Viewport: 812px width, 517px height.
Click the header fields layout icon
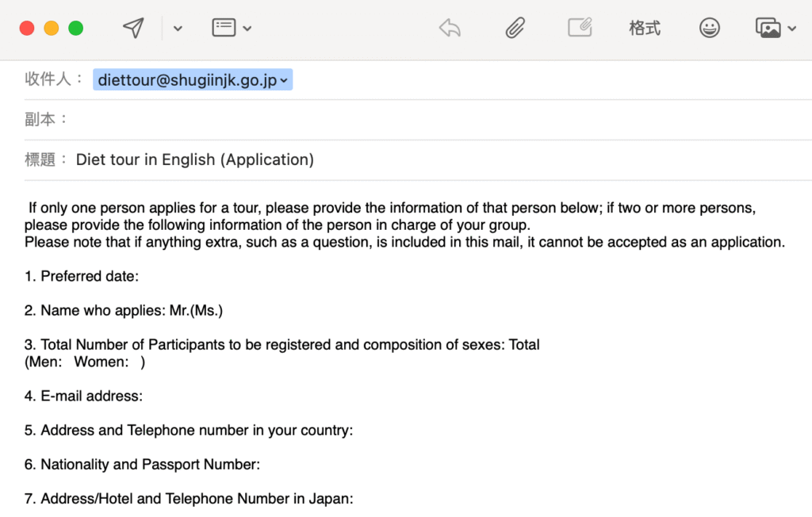[224, 29]
